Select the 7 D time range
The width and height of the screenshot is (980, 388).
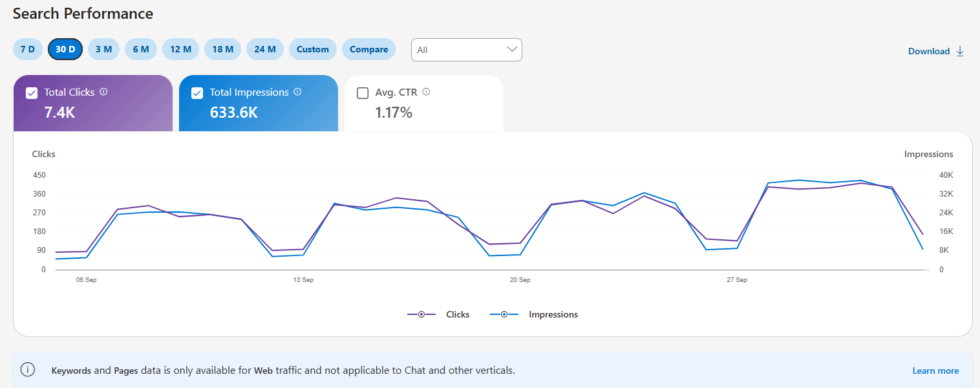(28, 49)
